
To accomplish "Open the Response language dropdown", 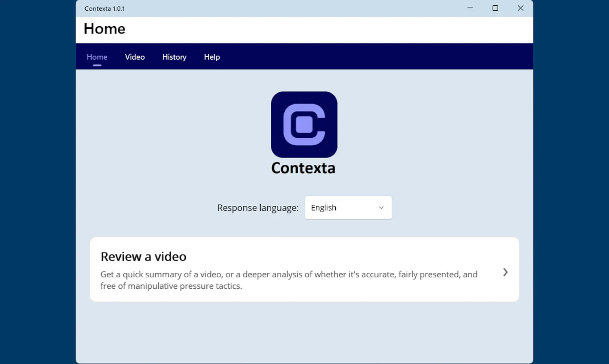I will [348, 208].
